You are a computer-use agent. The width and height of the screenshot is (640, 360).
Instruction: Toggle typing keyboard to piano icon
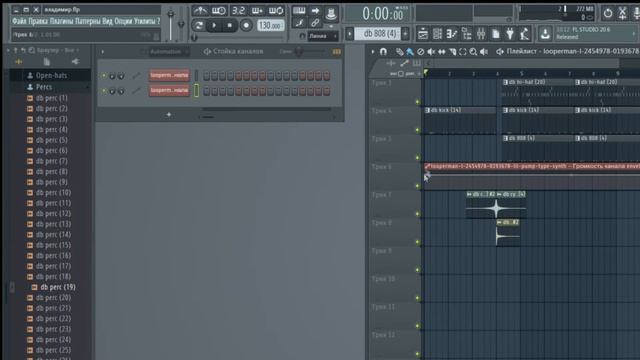299,11
